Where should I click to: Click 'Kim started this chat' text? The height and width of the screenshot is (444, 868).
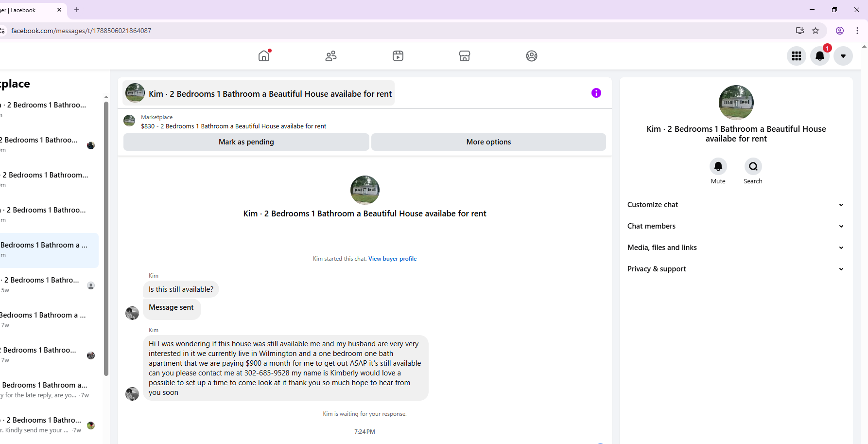click(340, 259)
